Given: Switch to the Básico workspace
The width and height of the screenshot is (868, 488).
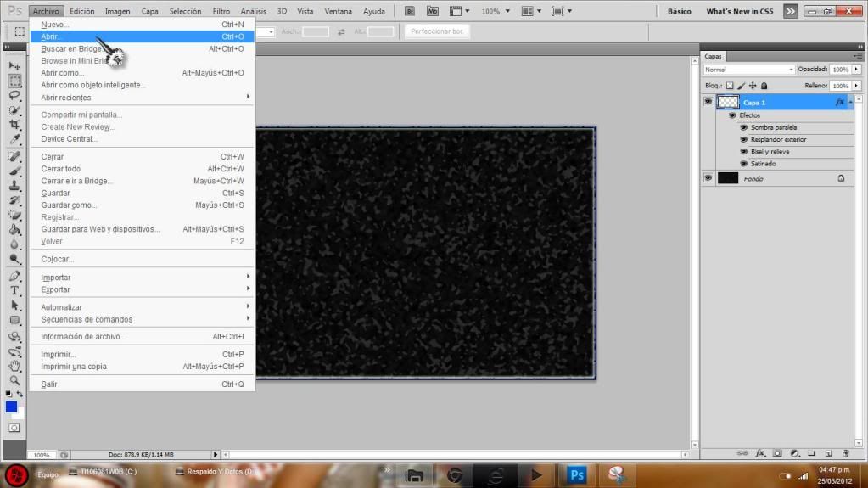Looking at the screenshot, I should click(680, 11).
